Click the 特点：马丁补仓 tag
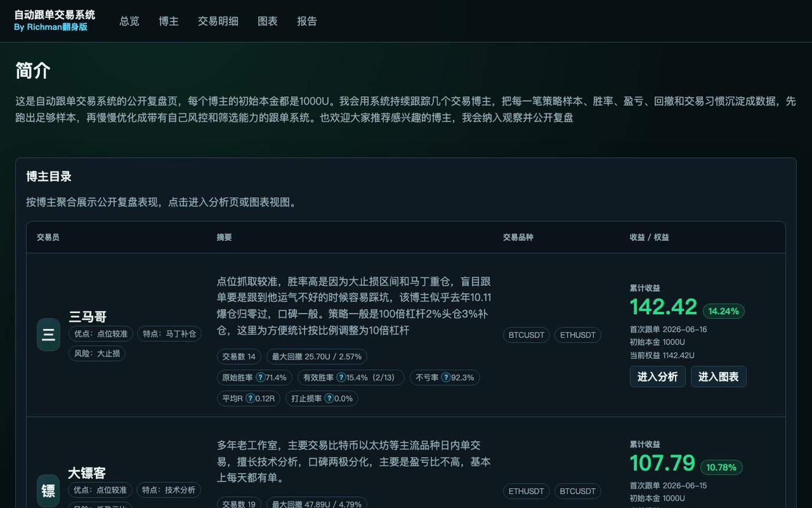This screenshot has height=508, width=812. [x=169, y=334]
